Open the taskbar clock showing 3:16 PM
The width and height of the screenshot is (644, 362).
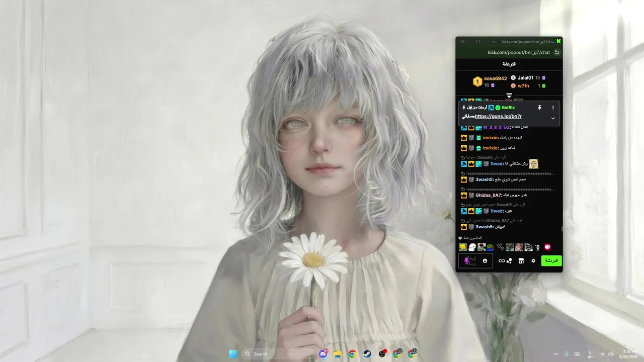629,354
